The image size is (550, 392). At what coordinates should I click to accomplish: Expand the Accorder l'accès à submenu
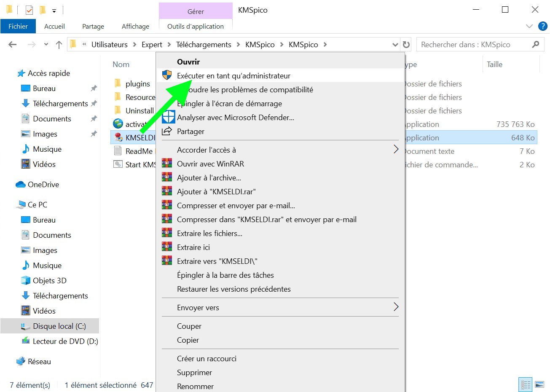[x=396, y=150]
